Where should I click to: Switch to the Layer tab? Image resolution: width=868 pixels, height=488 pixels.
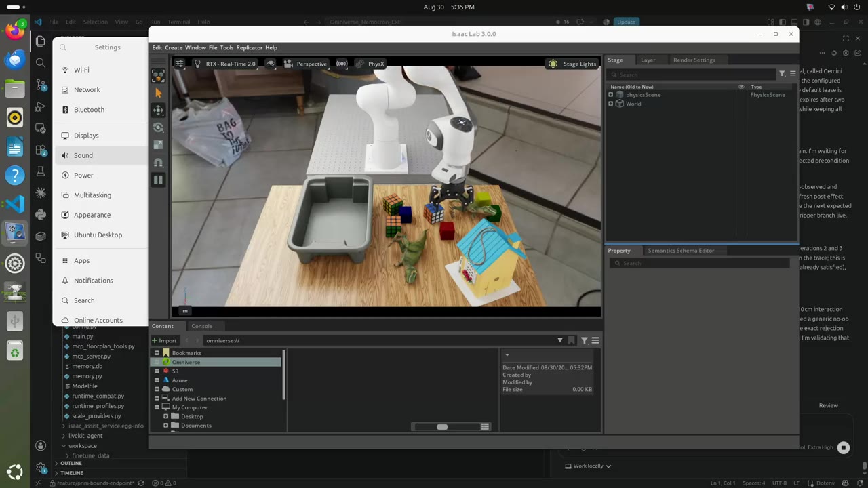(x=648, y=60)
